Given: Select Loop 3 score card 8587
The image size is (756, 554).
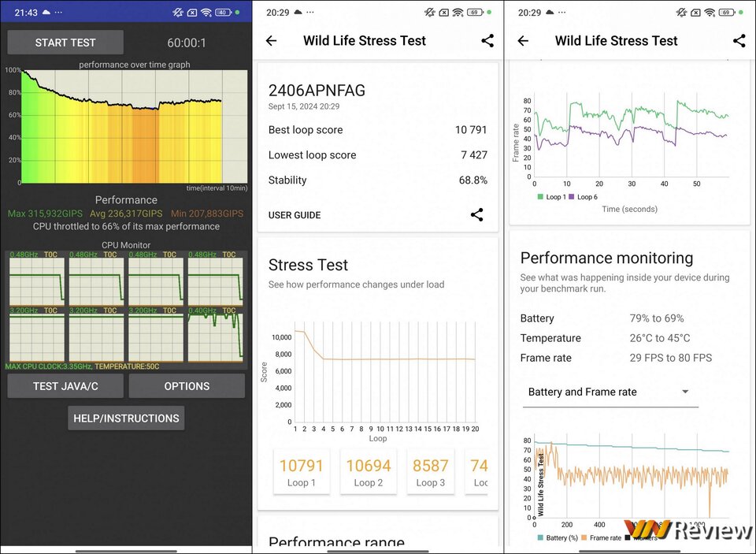Looking at the screenshot, I should tap(431, 471).
